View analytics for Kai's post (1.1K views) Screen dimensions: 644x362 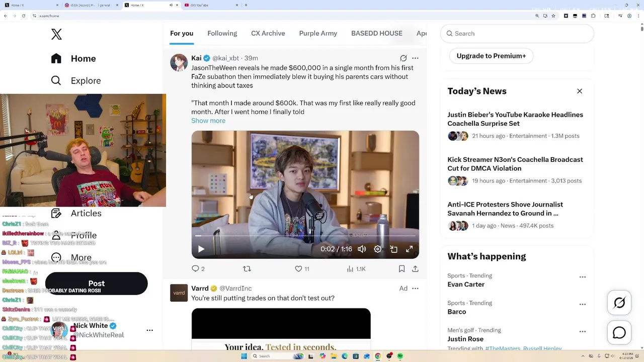(356, 269)
